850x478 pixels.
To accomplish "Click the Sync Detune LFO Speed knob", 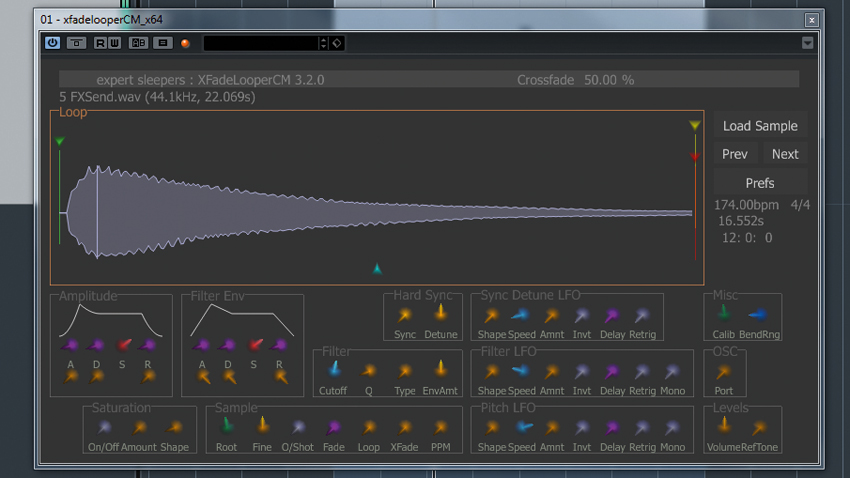I will pos(520,314).
